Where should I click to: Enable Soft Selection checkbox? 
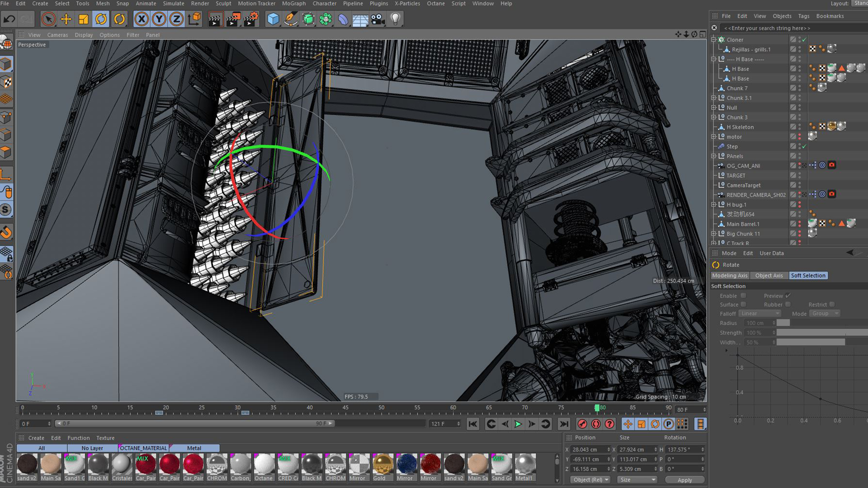743,296
